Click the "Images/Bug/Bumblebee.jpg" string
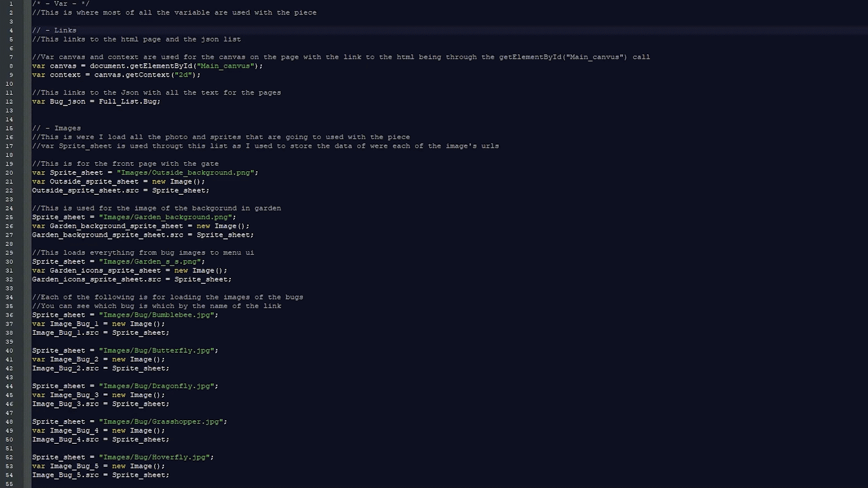Image resolution: width=868 pixels, height=488 pixels. pos(156,315)
